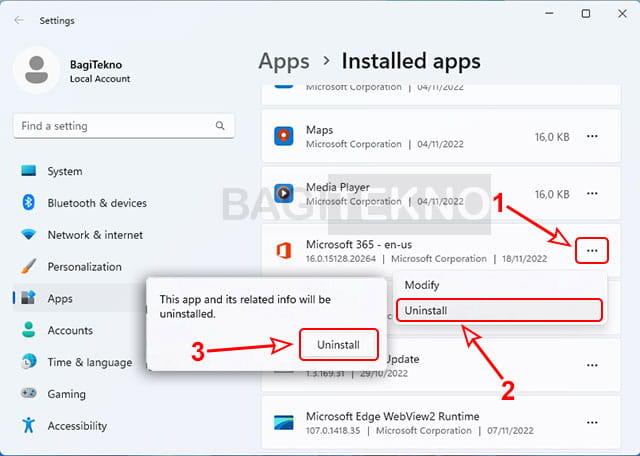Open more options for the Update app row

(x=592, y=365)
